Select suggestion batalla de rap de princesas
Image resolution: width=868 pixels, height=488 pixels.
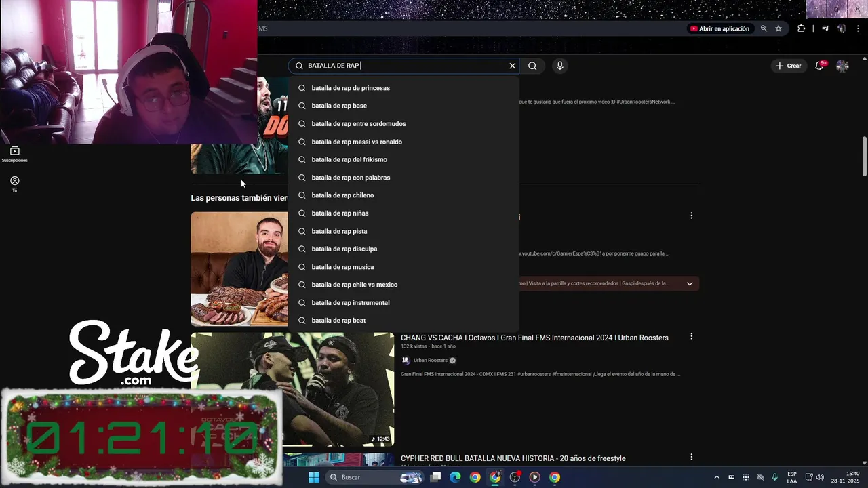click(403, 88)
